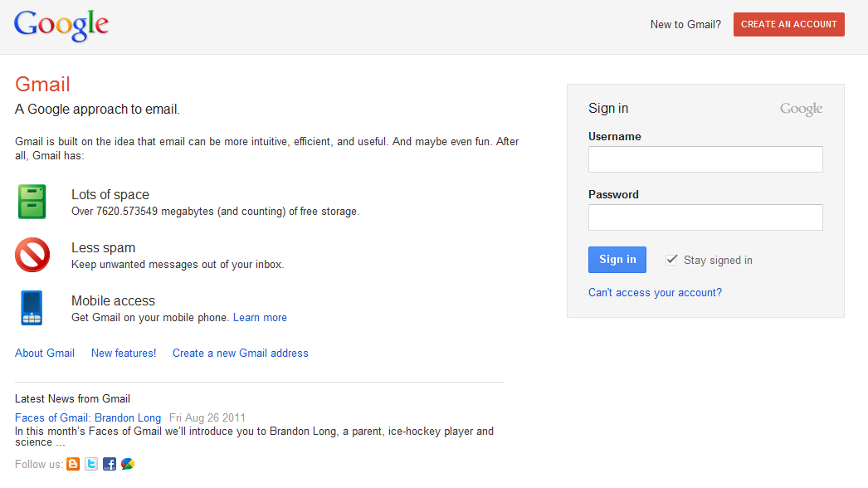The image size is (868, 488).
Task: Open Gmail's Twitter page via the bird icon
Action: pyautogui.click(x=91, y=464)
